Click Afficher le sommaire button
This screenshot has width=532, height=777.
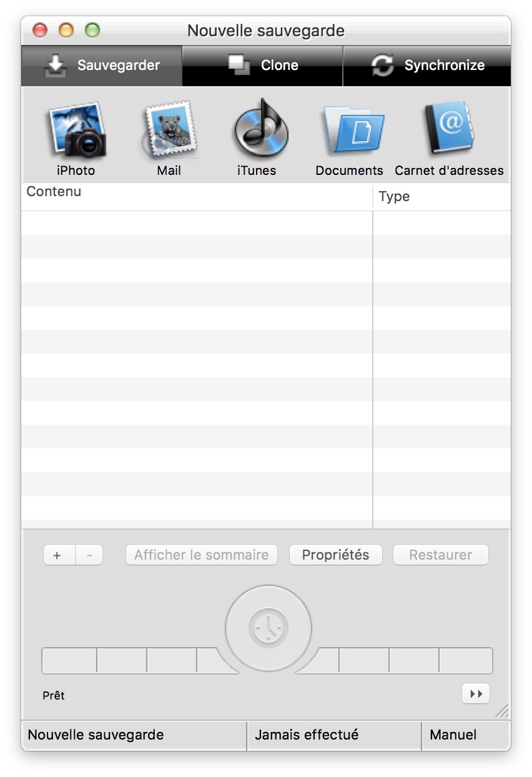201,555
